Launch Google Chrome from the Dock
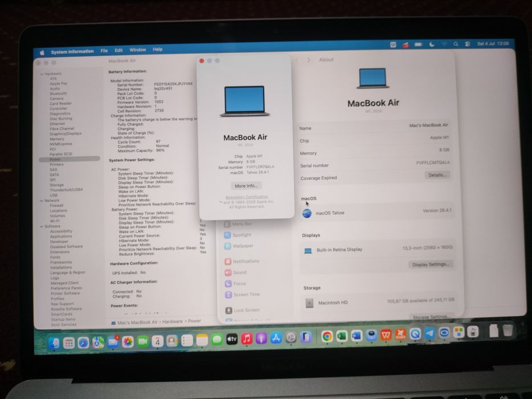The height and width of the screenshot is (399, 532). (x=327, y=336)
